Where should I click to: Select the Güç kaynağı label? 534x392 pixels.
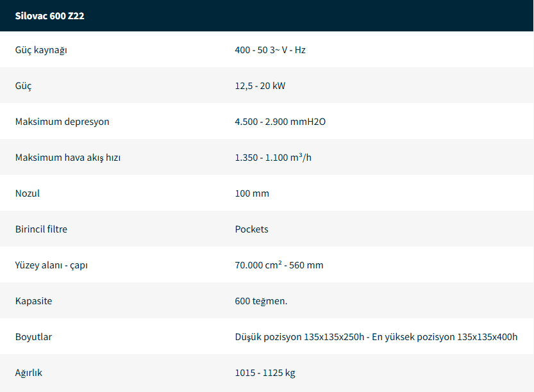click(x=41, y=50)
